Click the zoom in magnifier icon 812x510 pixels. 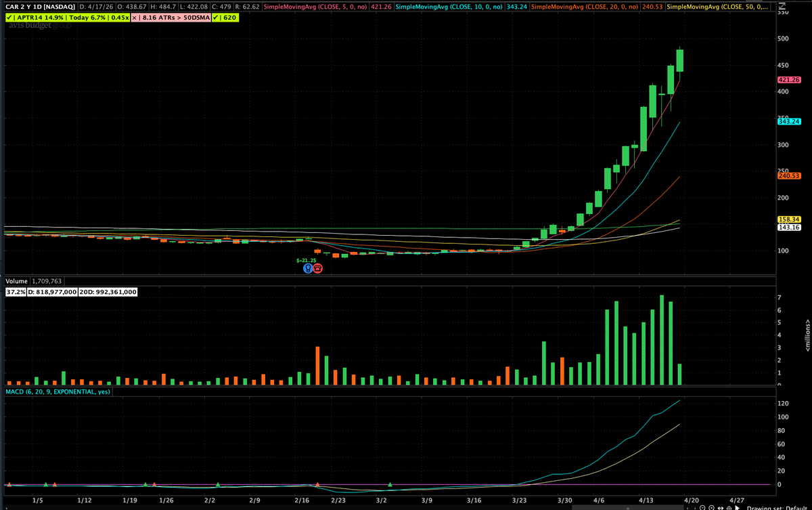[711, 508]
